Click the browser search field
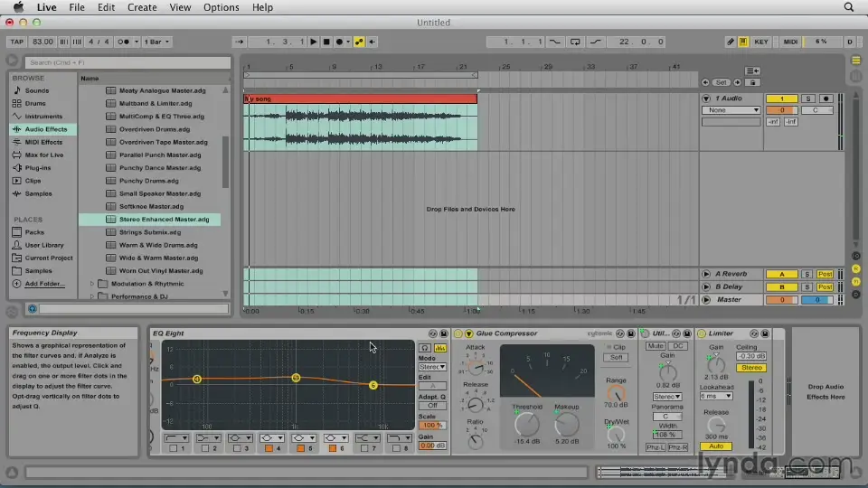This screenshot has height=488, width=868. 127,62
